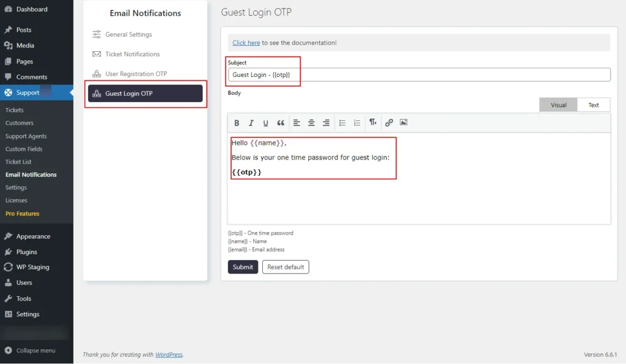Screen dimensions: 626x364
Task: Reset the email template to default
Action: point(285,266)
